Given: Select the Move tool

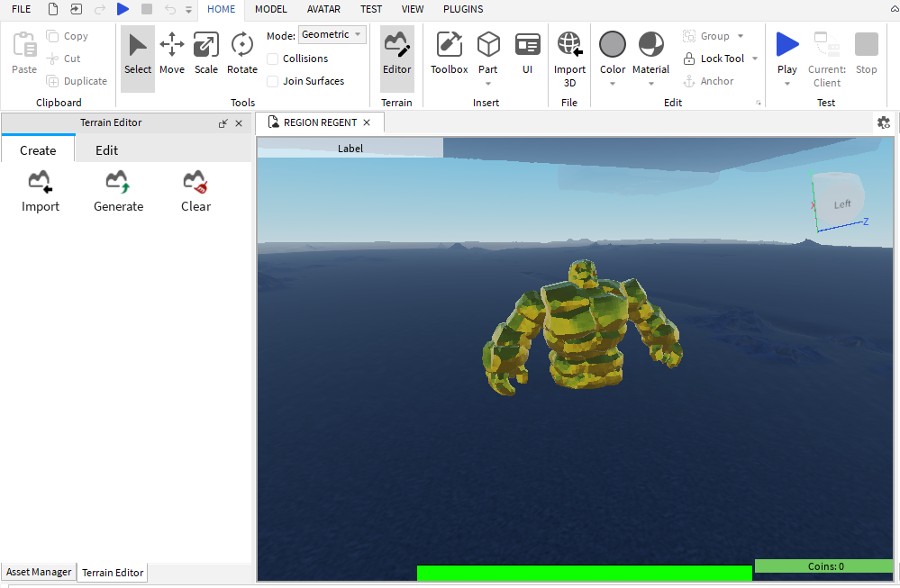Looking at the screenshot, I should coord(172,53).
